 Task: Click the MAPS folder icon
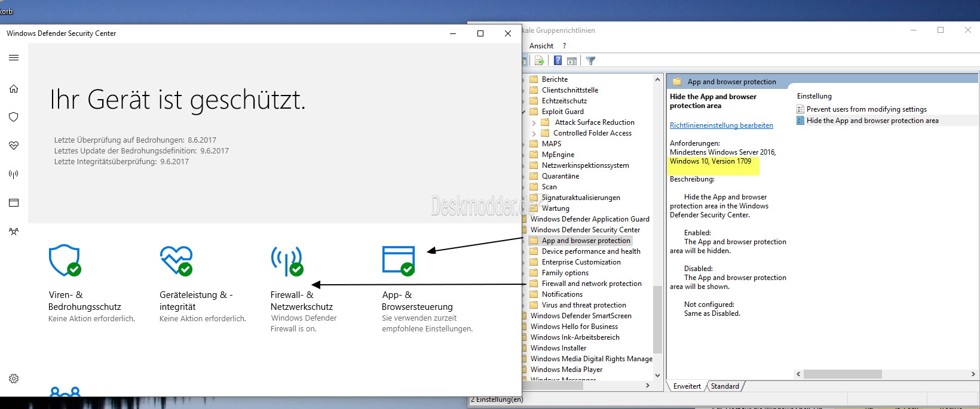pos(534,144)
